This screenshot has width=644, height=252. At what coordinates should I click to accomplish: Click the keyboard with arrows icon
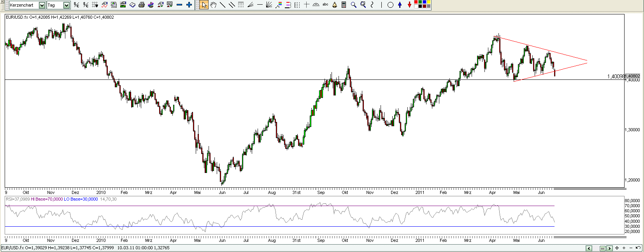(170, 5)
